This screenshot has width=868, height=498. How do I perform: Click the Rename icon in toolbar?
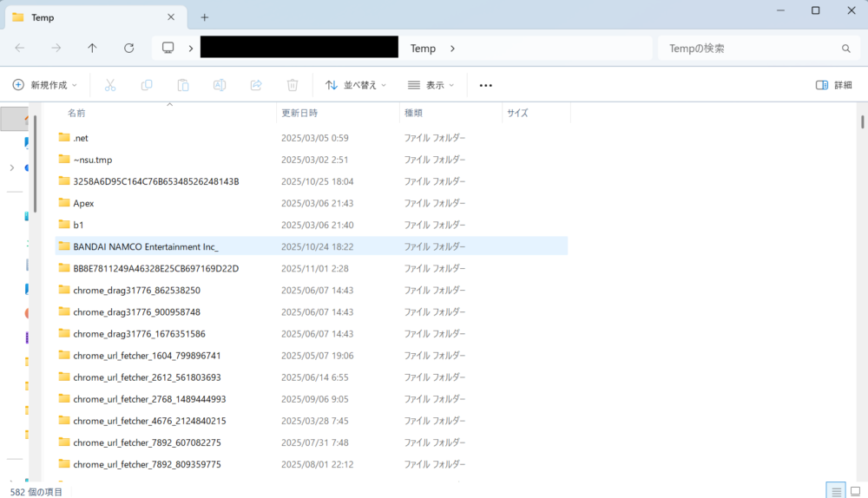point(220,85)
